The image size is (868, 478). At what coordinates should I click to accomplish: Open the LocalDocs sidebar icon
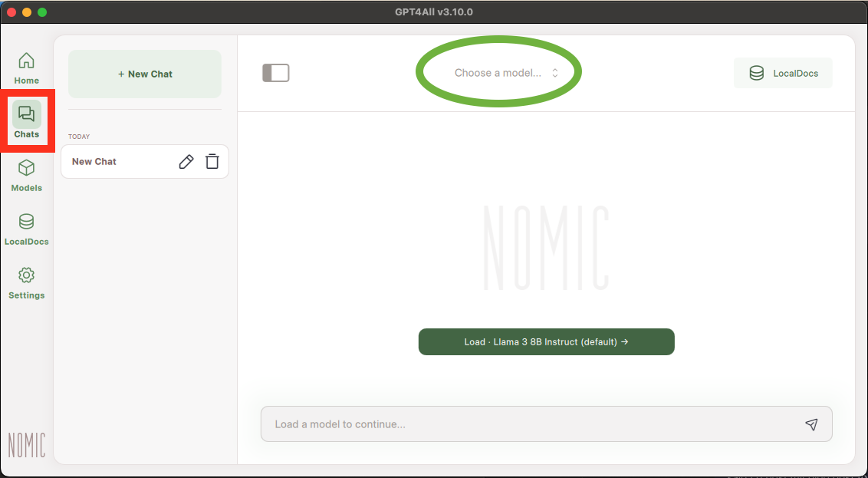[26, 229]
